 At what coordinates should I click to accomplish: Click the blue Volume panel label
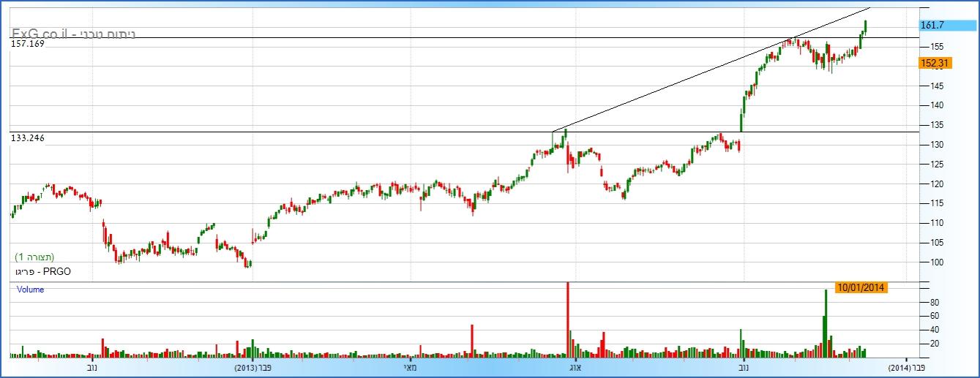(31, 290)
